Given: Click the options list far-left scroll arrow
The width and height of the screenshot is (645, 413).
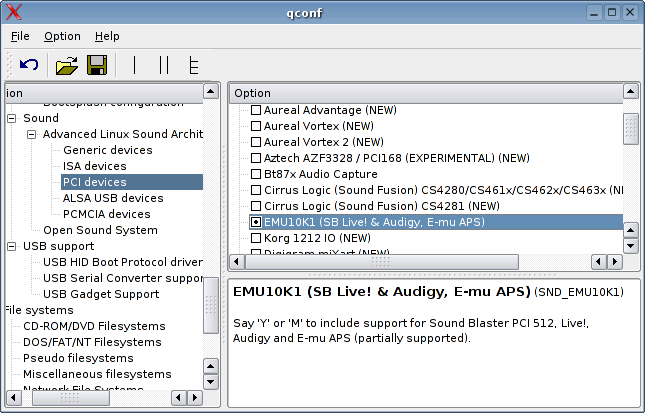Looking at the screenshot, I should click(x=237, y=262).
